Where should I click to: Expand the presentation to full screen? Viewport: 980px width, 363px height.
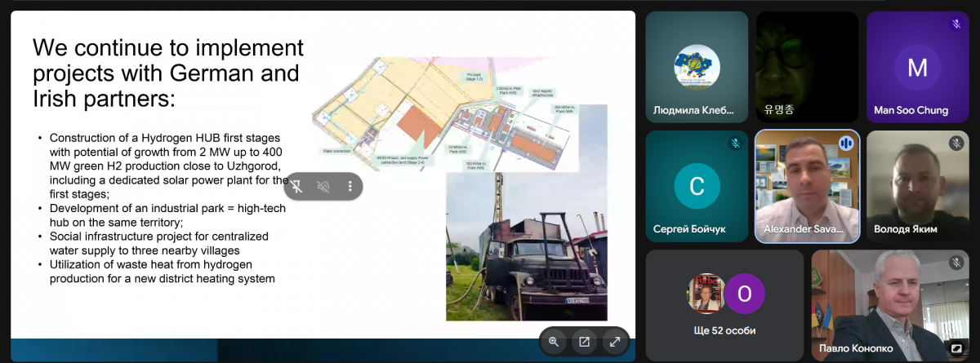coord(613,342)
